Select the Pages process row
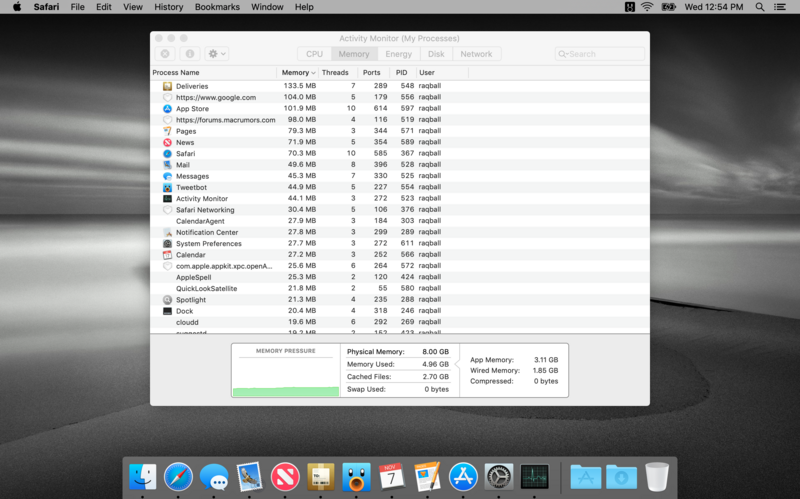This screenshot has width=800, height=499. (x=400, y=131)
